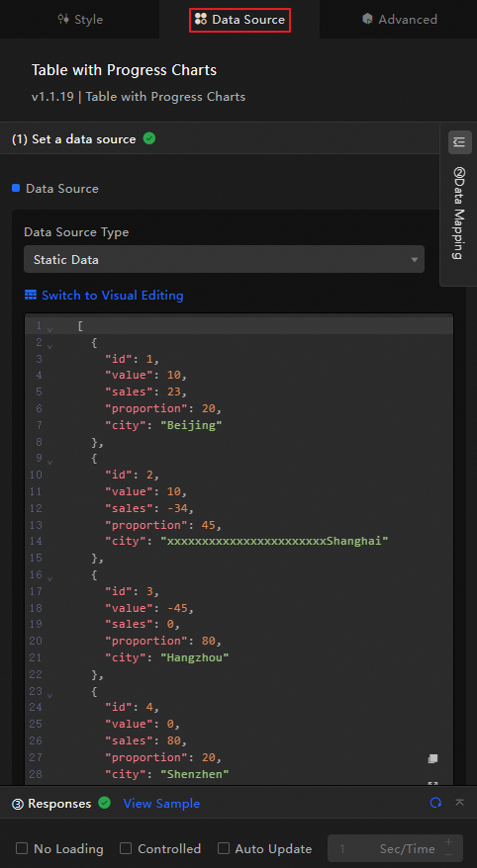Click the View Sample link
The width and height of the screenshot is (477, 868).
161,803
